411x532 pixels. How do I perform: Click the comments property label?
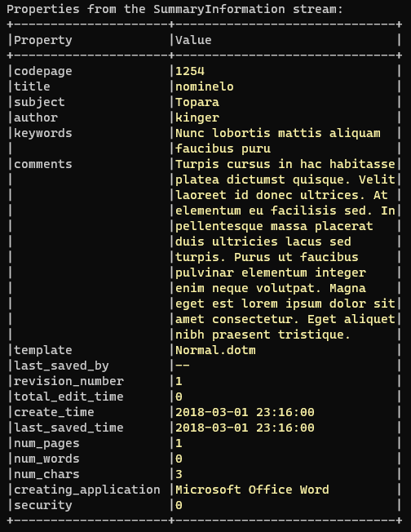43,164
